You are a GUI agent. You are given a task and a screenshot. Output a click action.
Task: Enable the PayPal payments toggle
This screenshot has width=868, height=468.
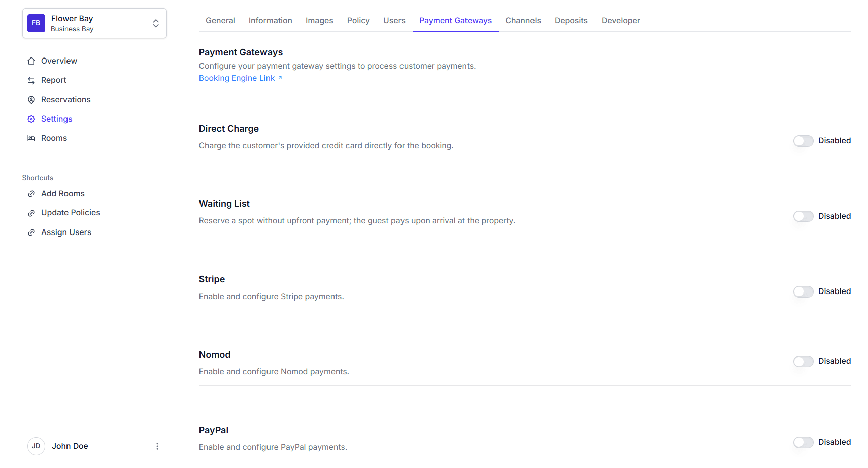(803, 442)
